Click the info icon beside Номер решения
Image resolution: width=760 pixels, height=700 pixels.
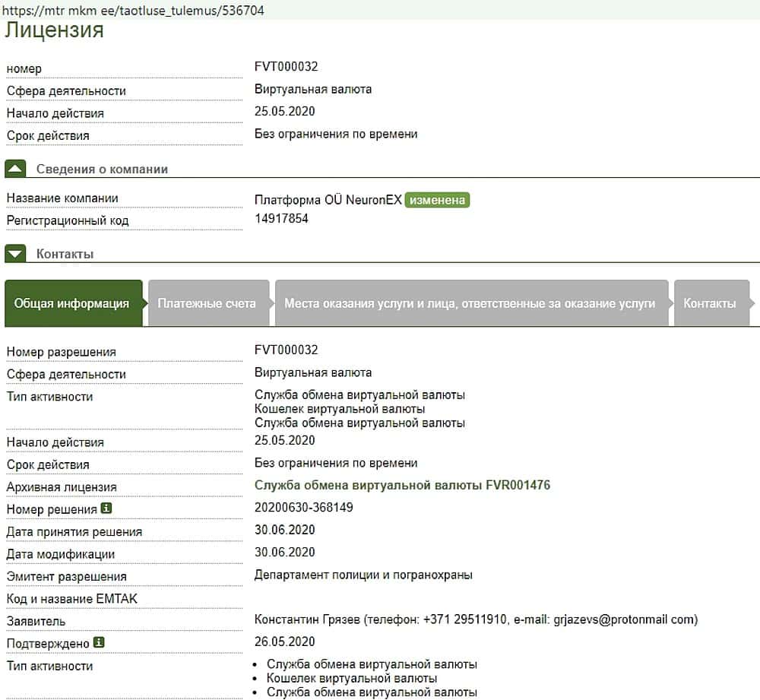pos(106,509)
